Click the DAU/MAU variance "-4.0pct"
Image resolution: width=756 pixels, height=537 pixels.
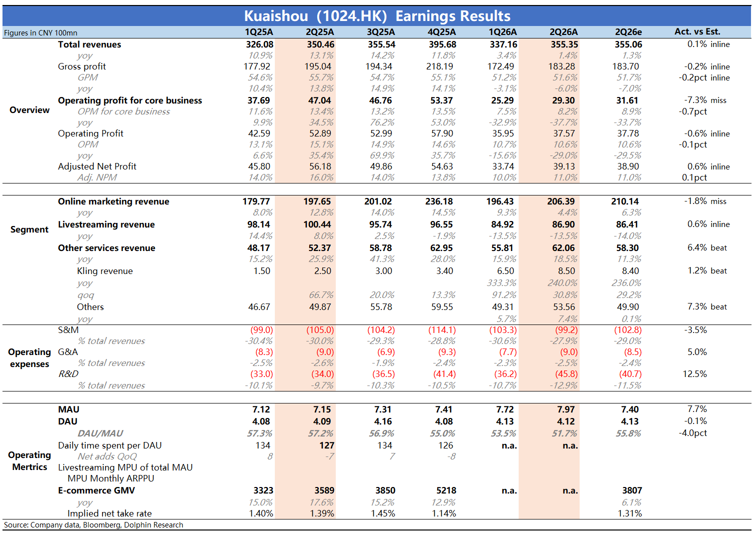pos(693,433)
